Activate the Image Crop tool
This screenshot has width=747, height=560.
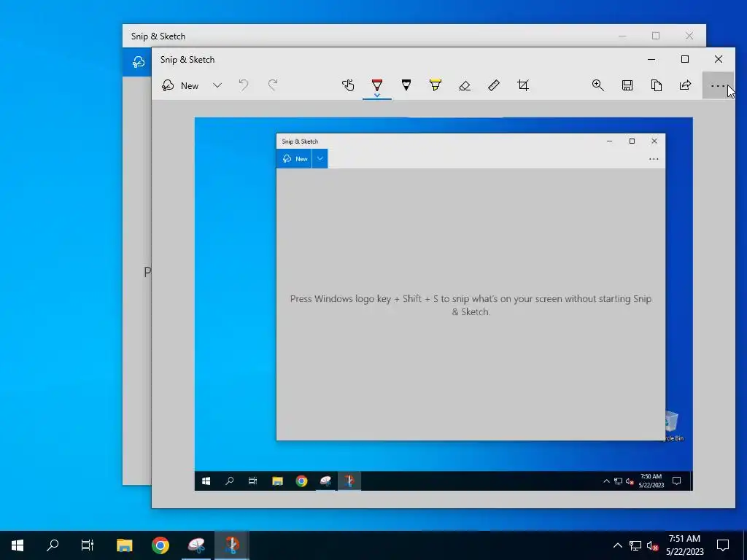pos(523,86)
